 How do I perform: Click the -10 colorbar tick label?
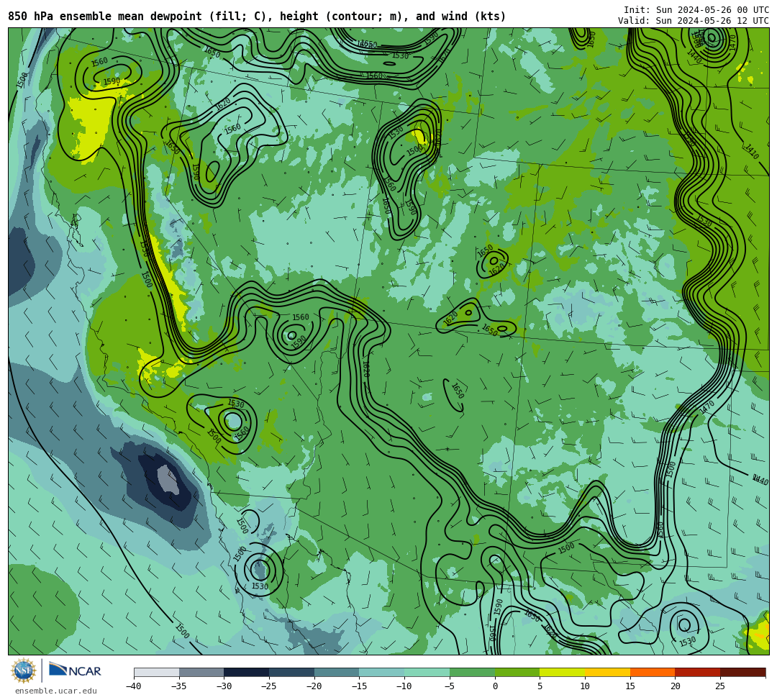(x=404, y=686)
